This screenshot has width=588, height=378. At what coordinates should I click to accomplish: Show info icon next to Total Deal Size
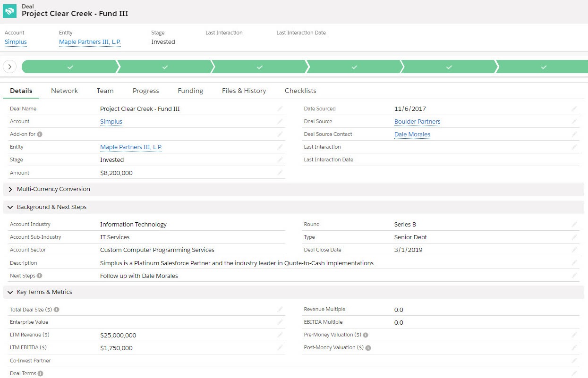point(56,310)
